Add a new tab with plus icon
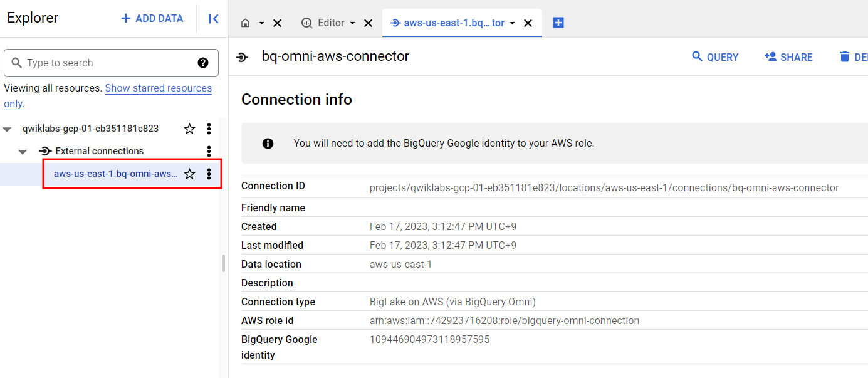Image resolution: width=868 pixels, height=378 pixels. [558, 23]
